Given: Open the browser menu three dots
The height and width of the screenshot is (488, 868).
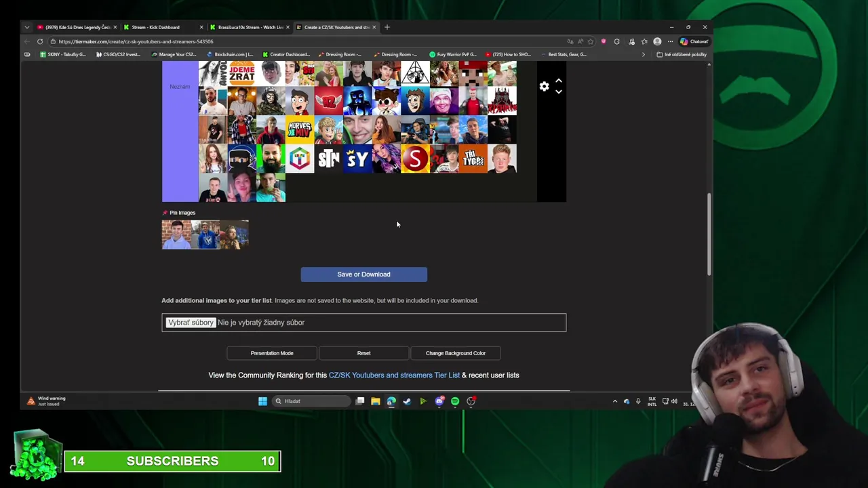Looking at the screenshot, I should coord(670,41).
